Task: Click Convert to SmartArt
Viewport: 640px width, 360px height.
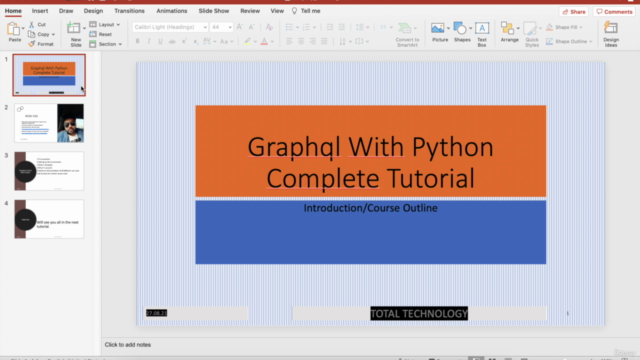Action: coord(407,34)
